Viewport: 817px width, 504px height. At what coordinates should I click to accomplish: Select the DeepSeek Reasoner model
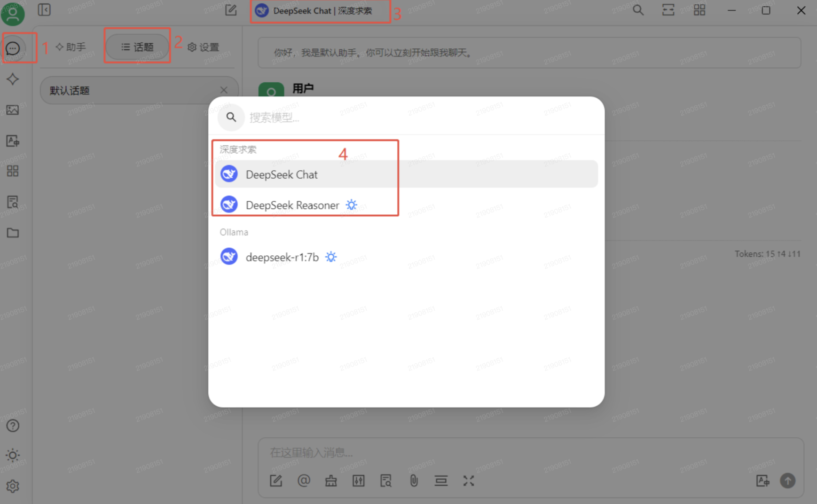406,205
